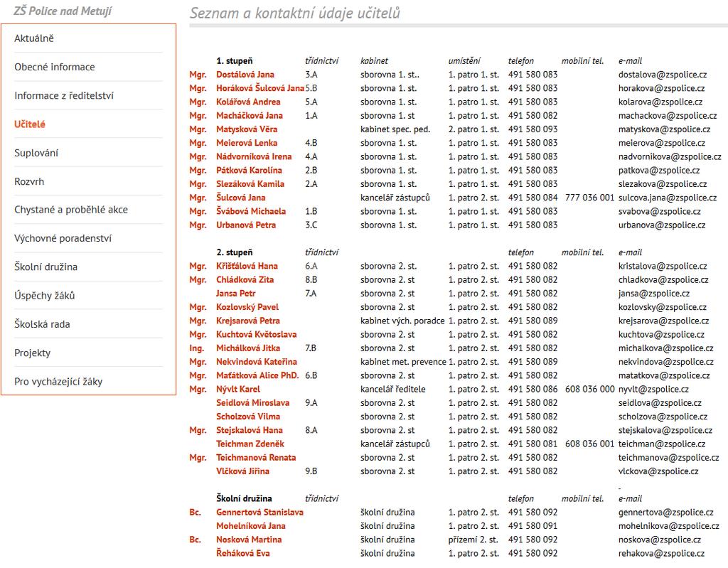Select teacher Kozlovský Pavel

(247, 307)
